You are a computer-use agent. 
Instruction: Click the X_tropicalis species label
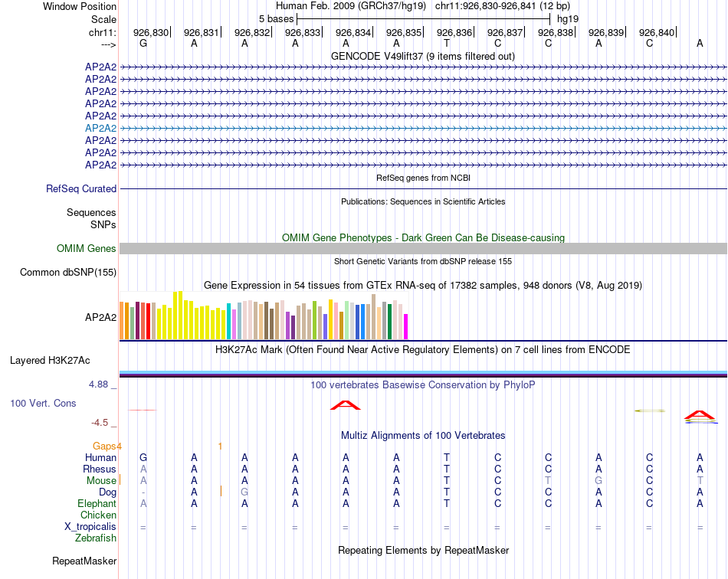[90, 527]
